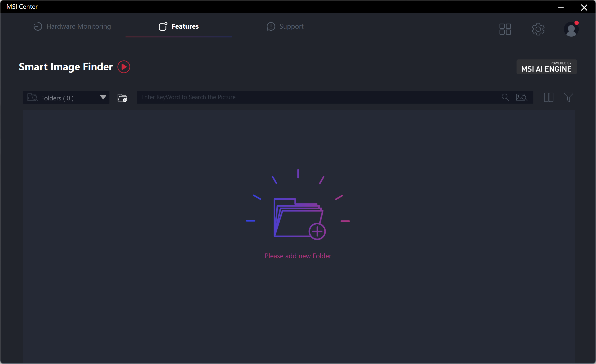596x364 pixels.
Task: Click the add folder icon beside Folders dropdown
Action: (122, 98)
